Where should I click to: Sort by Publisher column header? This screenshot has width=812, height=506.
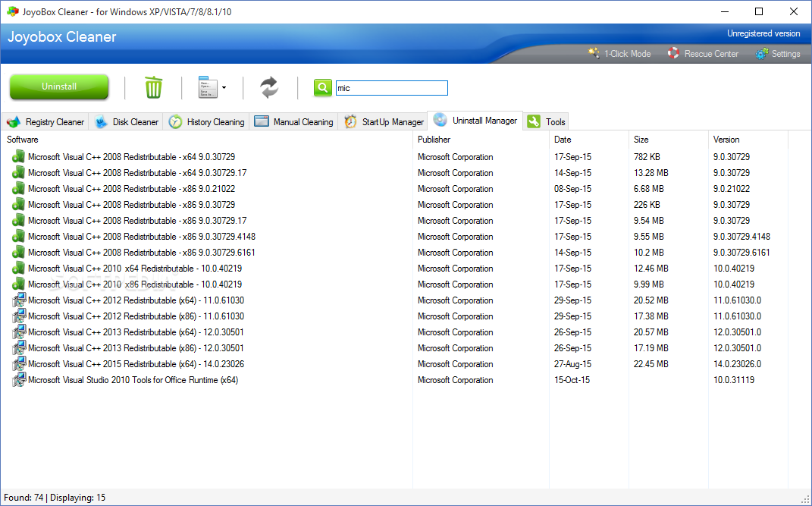coord(481,140)
